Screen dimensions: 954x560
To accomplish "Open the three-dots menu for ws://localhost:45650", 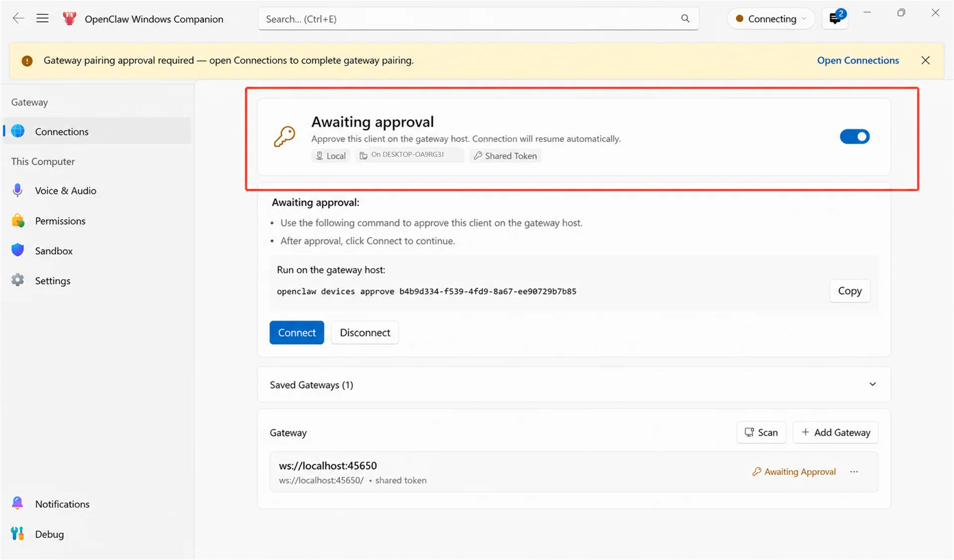I will (x=854, y=472).
